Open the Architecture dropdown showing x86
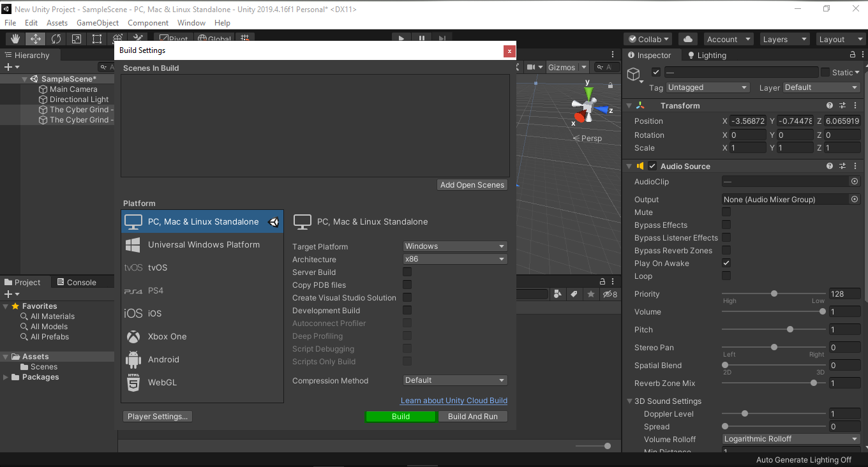The width and height of the screenshot is (868, 467). click(x=455, y=259)
